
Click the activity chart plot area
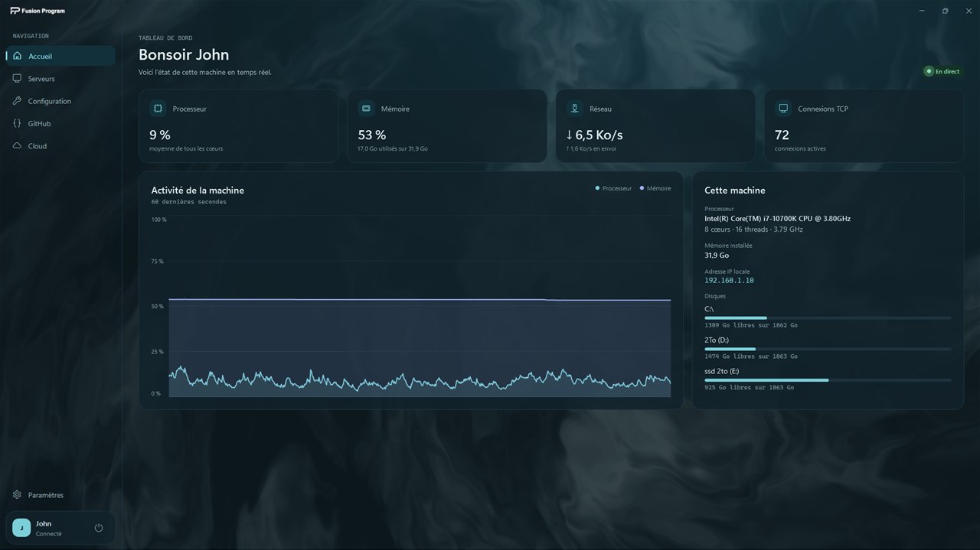coord(420,307)
